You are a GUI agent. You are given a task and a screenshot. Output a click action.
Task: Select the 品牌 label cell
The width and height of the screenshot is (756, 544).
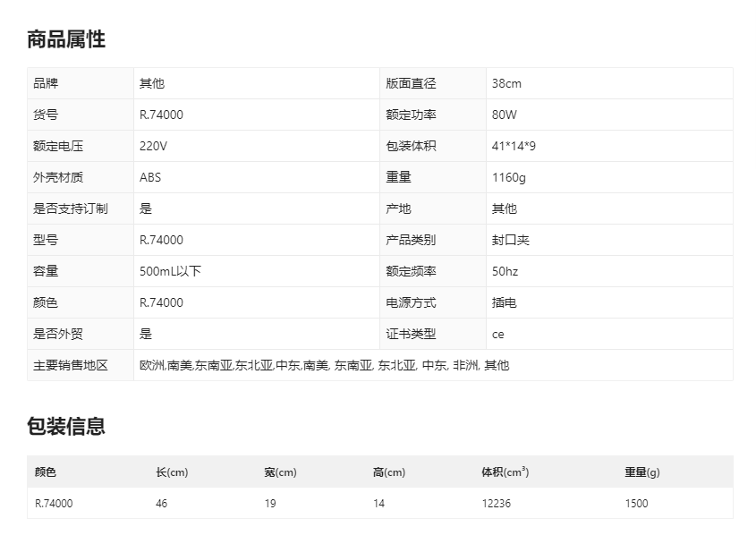pyautogui.click(x=64, y=82)
